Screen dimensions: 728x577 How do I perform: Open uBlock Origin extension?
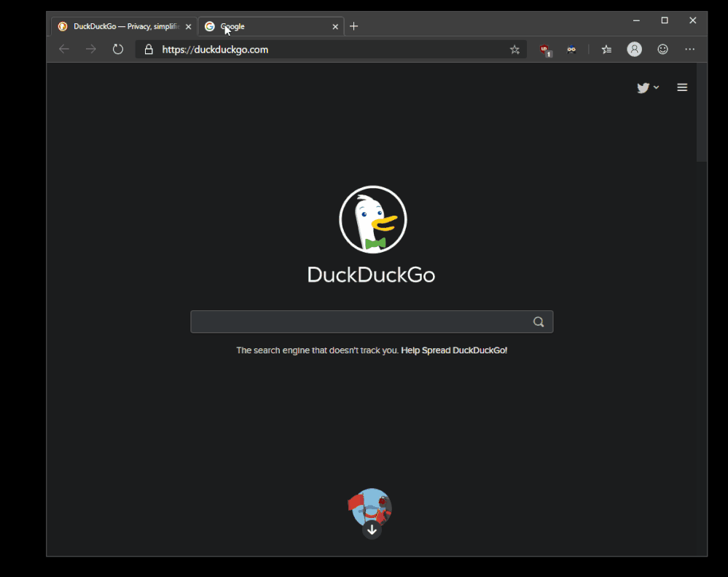coord(545,50)
